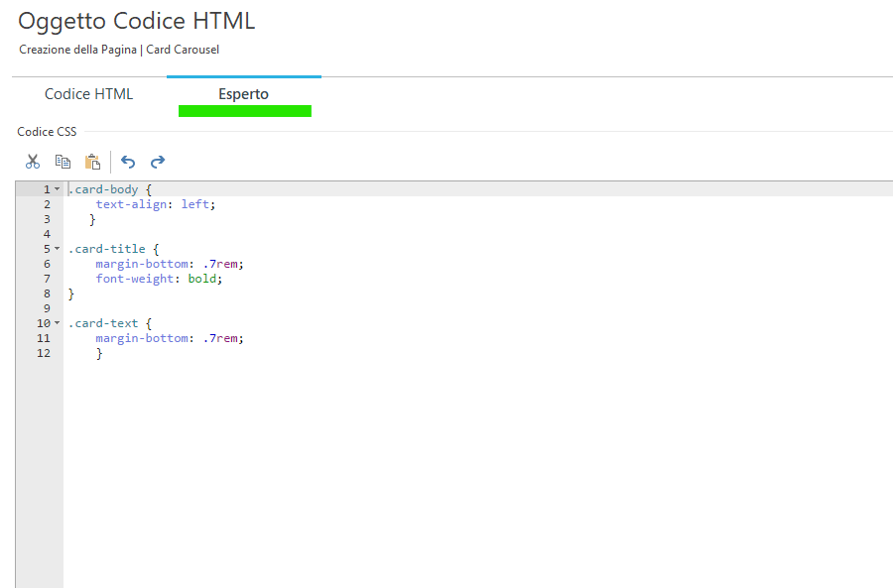Fold the .card-text rule on line 10
The width and height of the screenshot is (893, 588).
coord(57,323)
